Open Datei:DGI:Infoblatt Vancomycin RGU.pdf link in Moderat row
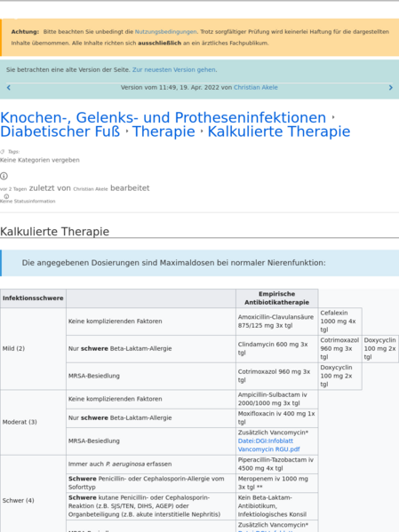Image resolution: width=399 pixels, height=532 pixels. pos(268,445)
